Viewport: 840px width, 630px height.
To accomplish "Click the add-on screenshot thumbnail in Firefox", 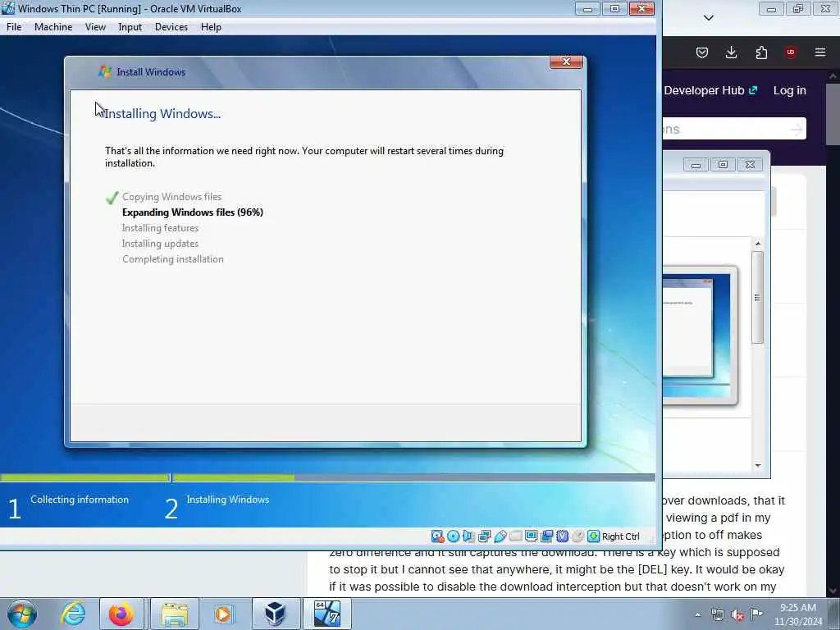I will click(x=700, y=335).
